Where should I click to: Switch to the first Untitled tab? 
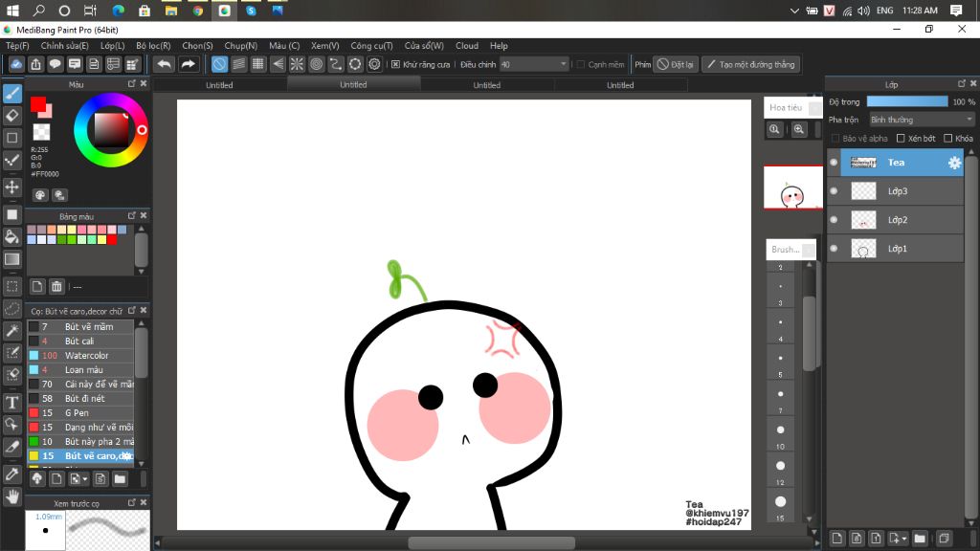[219, 85]
